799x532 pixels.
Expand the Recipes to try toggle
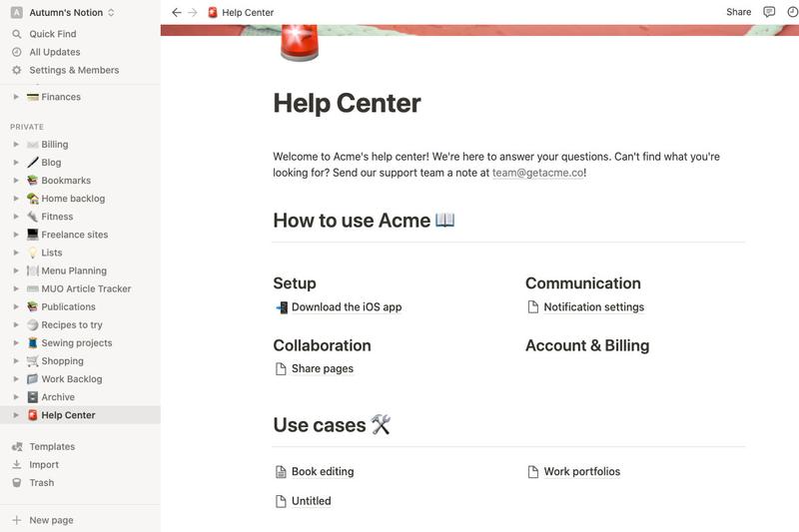tap(16, 324)
